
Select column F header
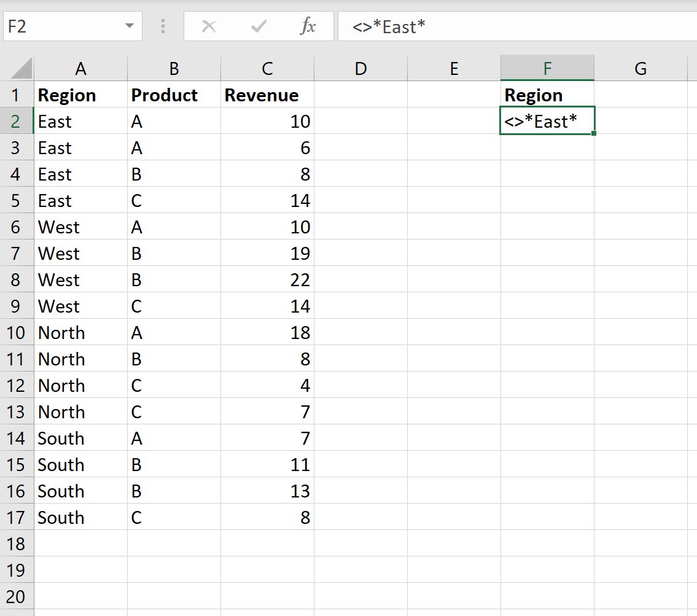[x=547, y=68]
